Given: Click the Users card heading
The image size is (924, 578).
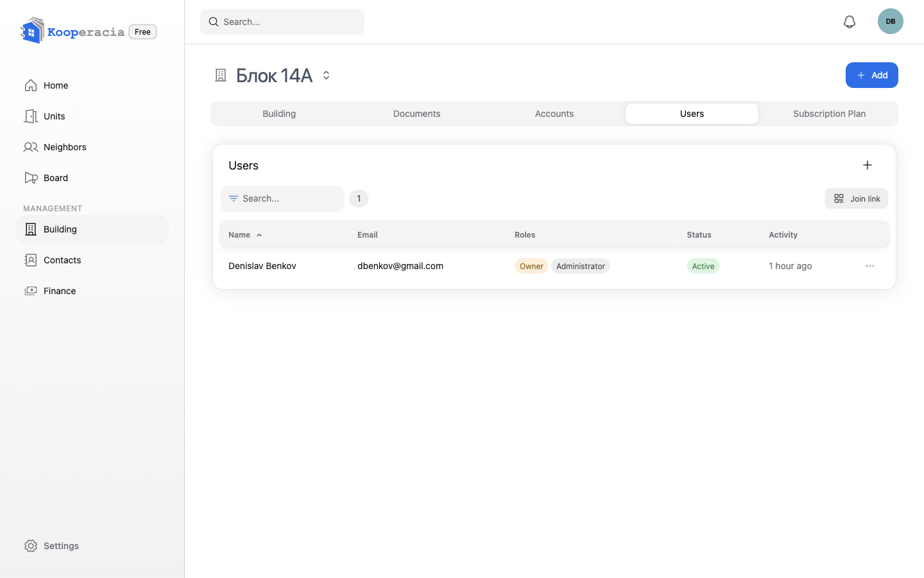Looking at the screenshot, I should 243,166.
